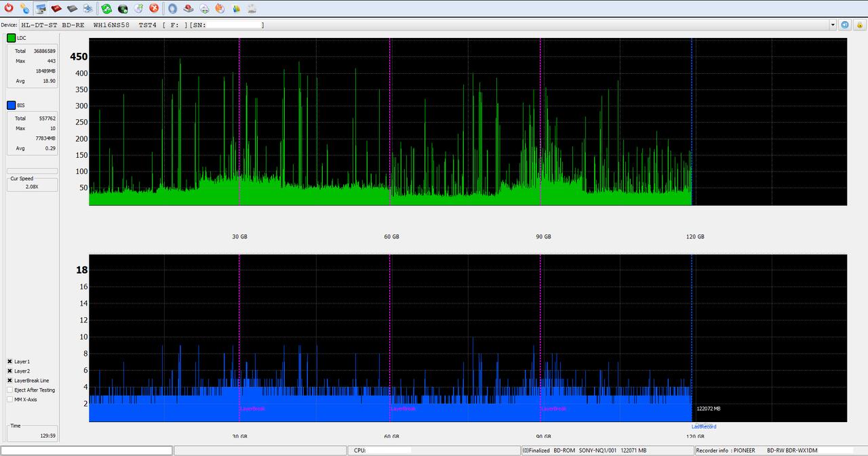This screenshot has height=456, width=868.
Task: Toggle the Layer 2 checkbox
Action: pos(10,371)
